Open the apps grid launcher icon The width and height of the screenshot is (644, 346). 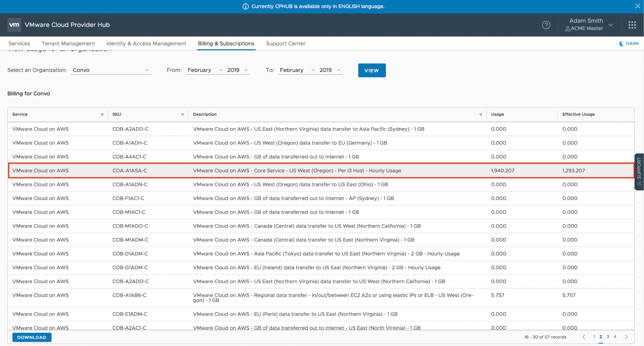click(x=632, y=25)
